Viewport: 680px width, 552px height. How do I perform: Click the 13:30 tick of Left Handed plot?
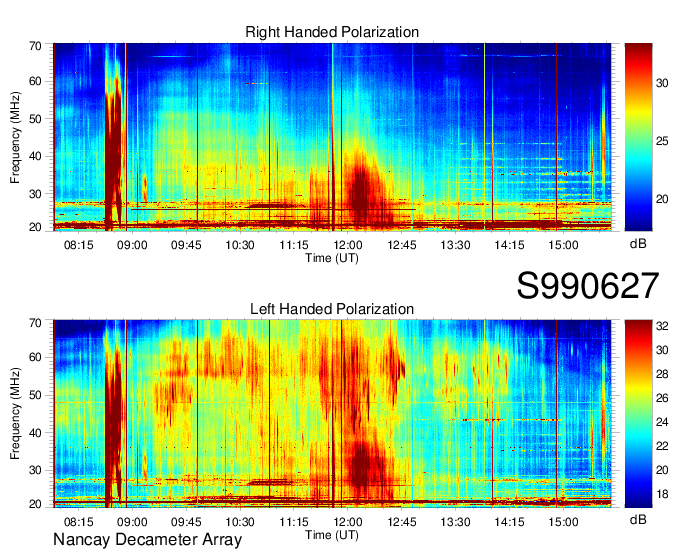coord(455,522)
